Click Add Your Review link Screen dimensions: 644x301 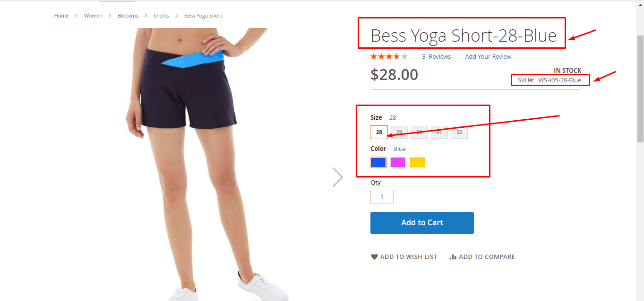click(488, 57)
